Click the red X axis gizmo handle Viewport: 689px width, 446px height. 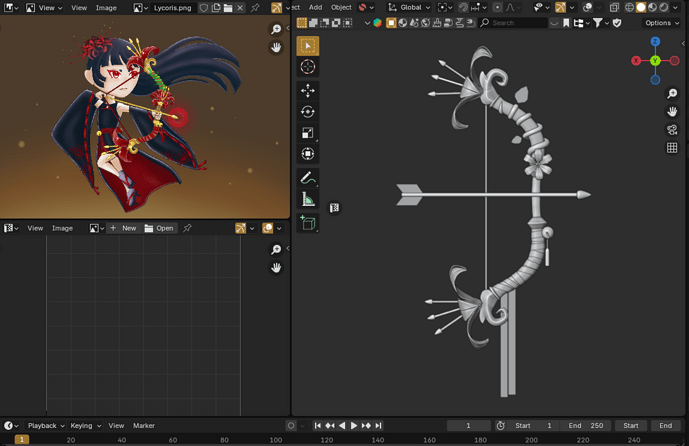[x=636, y=61]
